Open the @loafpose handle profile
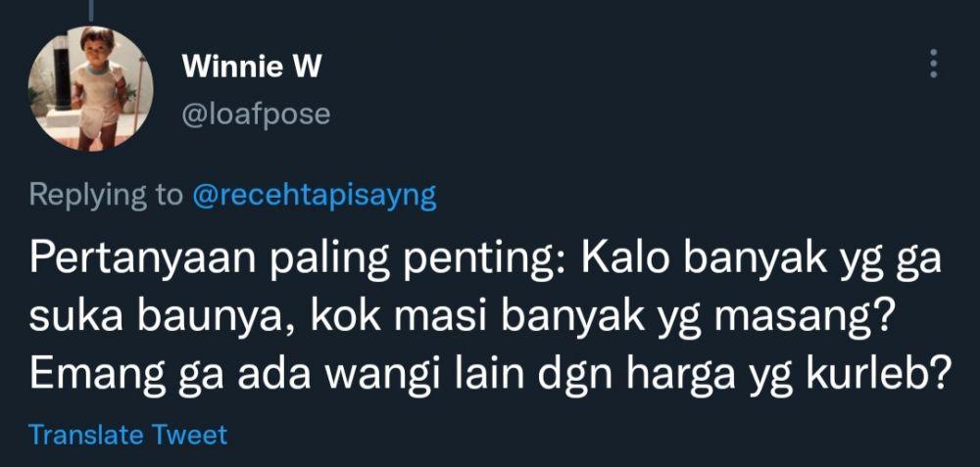 point(256,115)
